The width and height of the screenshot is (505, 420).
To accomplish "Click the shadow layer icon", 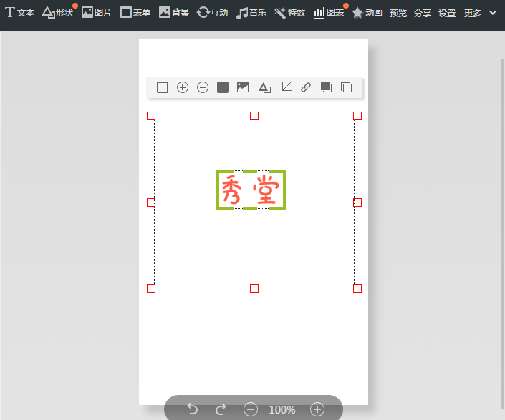I will [326, 87].
